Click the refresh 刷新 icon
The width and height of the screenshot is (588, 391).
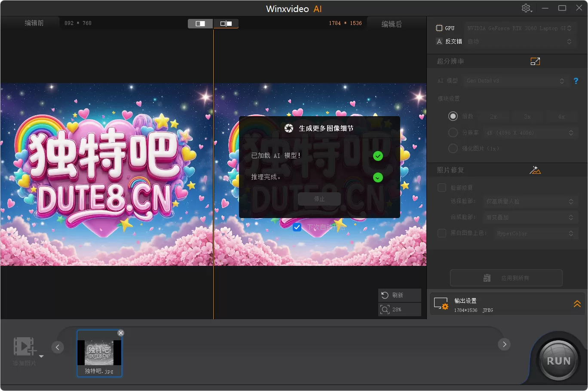click(399, 295)
